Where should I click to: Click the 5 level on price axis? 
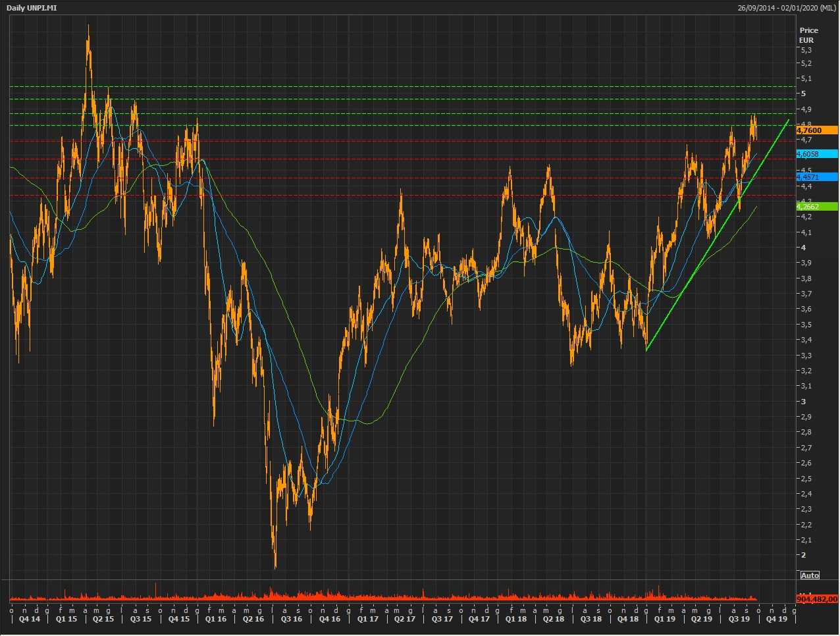[803, 93]
